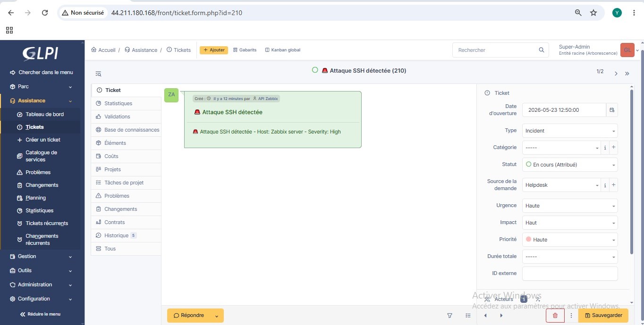Open the timeline search toggle icon
Screen dimensions: 644x325
98,74
